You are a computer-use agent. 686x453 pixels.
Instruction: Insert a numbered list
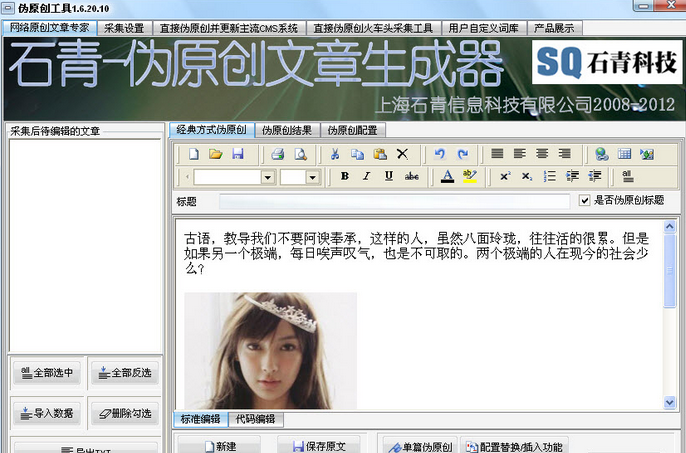point(550,176)
